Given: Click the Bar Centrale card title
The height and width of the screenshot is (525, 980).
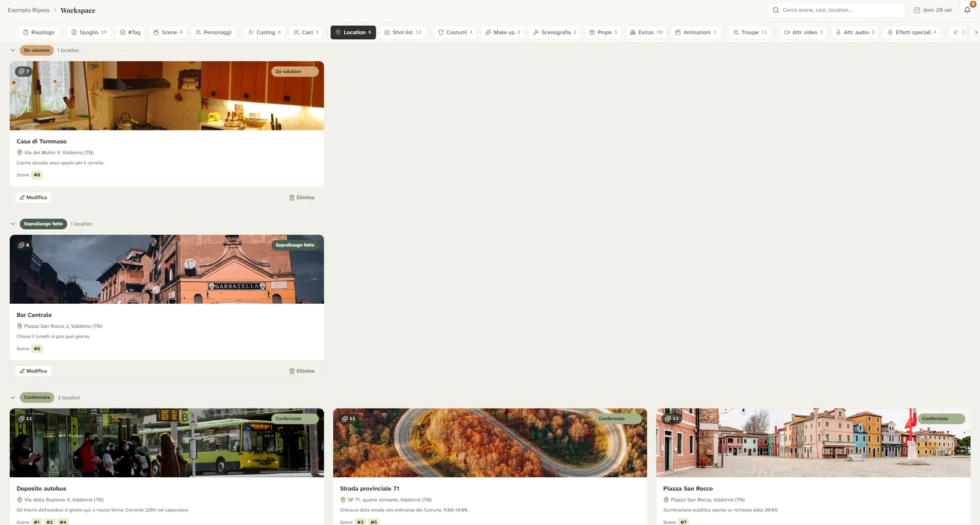Looking at the screenshot, I should 34,315.
